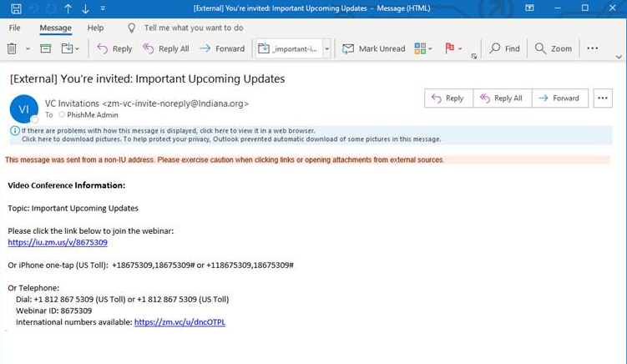Select the _important-i... quick step
Viewport: 627px width, 364px height.
coord(289,48)
